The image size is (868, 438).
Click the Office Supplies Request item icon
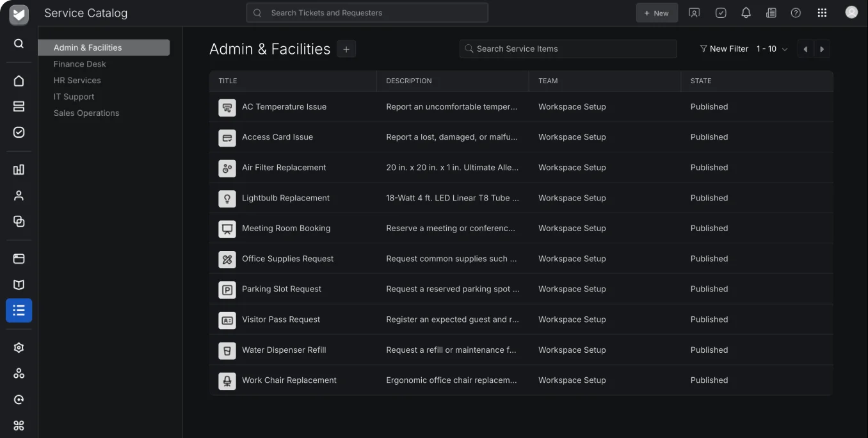pyautogui.click(x=227, y=259)
